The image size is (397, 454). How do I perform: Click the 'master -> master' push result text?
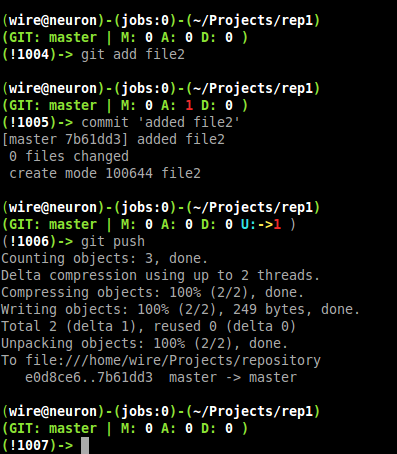233,378
